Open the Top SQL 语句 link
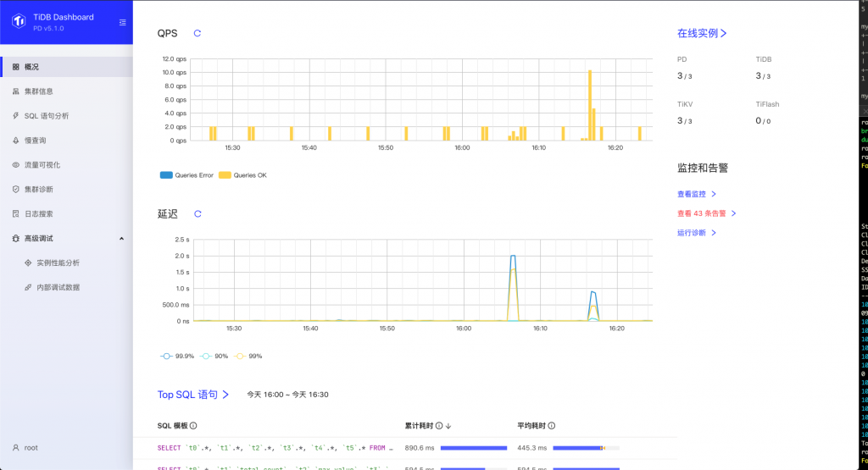 point(193,395)
